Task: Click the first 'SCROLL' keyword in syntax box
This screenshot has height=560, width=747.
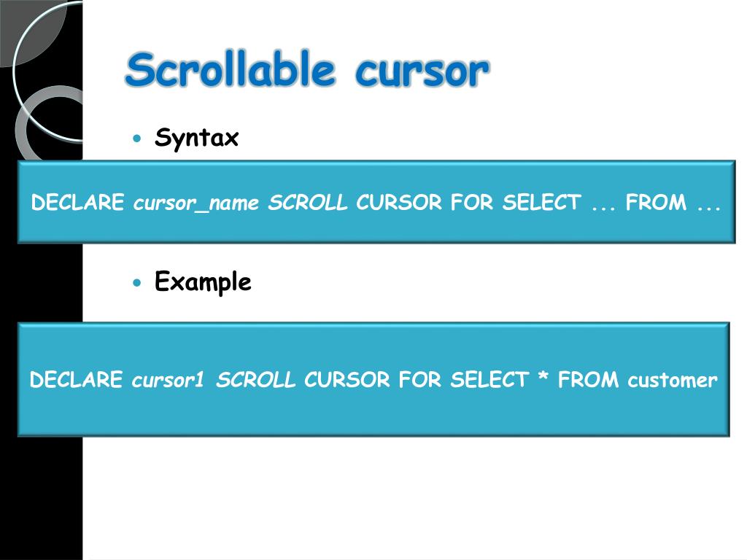Action: tap(308, 203)
